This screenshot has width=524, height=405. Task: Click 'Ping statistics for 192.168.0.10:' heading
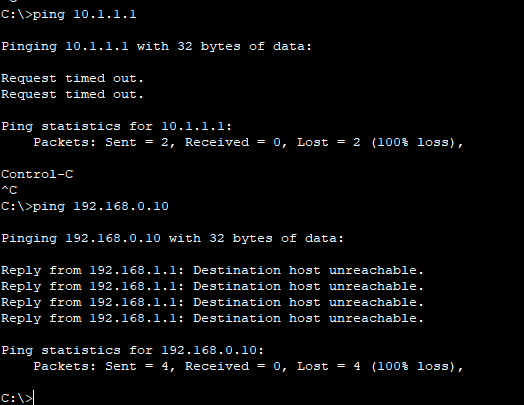click(132, 350)
